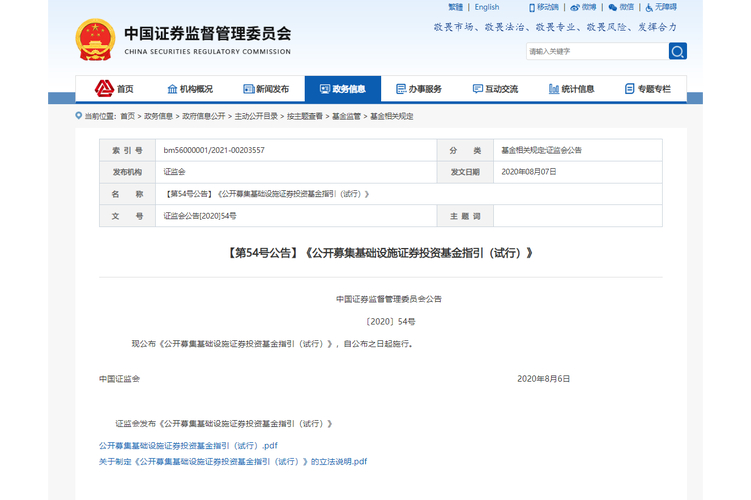Open the 专题专栏 navigation tab
The width and height of the screenshot is (751, 500).
coord(648,89)
